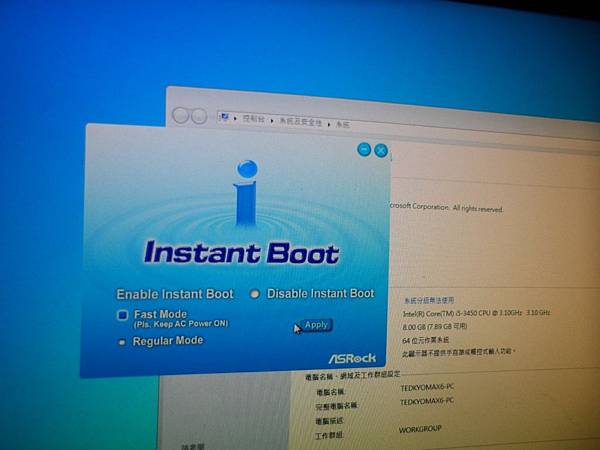Screen dimensions: 600x450
Task: Select the TEDKYOMAX6-PC computer name value
Action: coord(427,387)
